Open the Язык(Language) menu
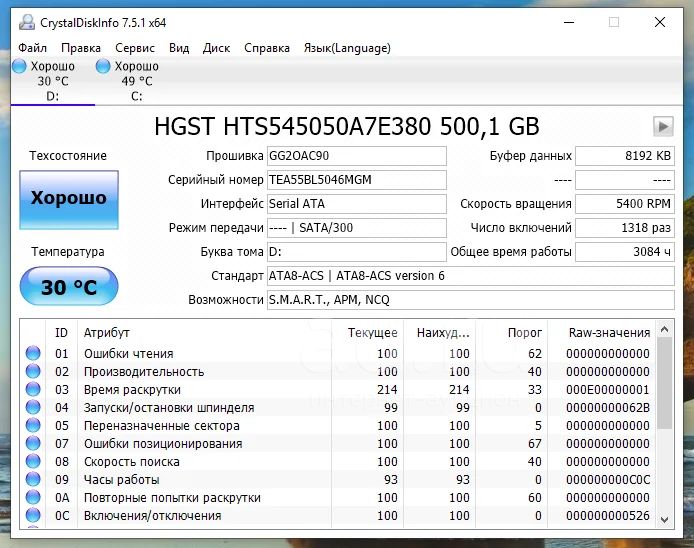Viewport: 694px width, 548px height. [x=347, y=48]
